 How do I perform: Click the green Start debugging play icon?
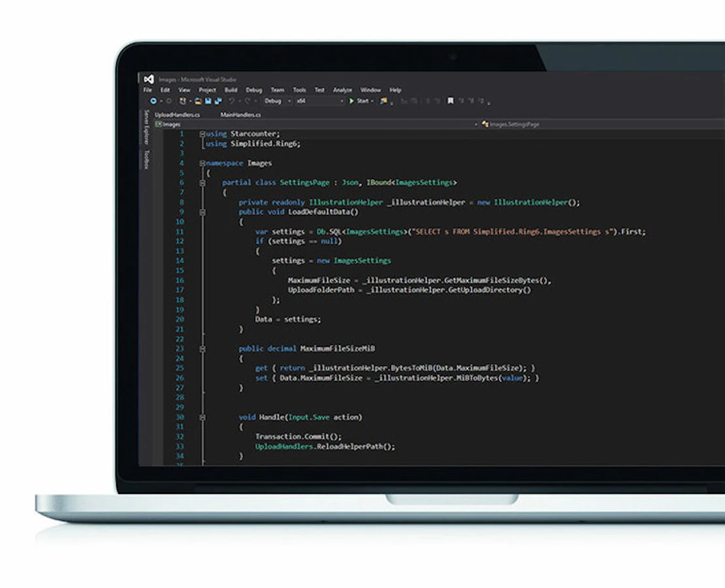[x=351, y=101]
